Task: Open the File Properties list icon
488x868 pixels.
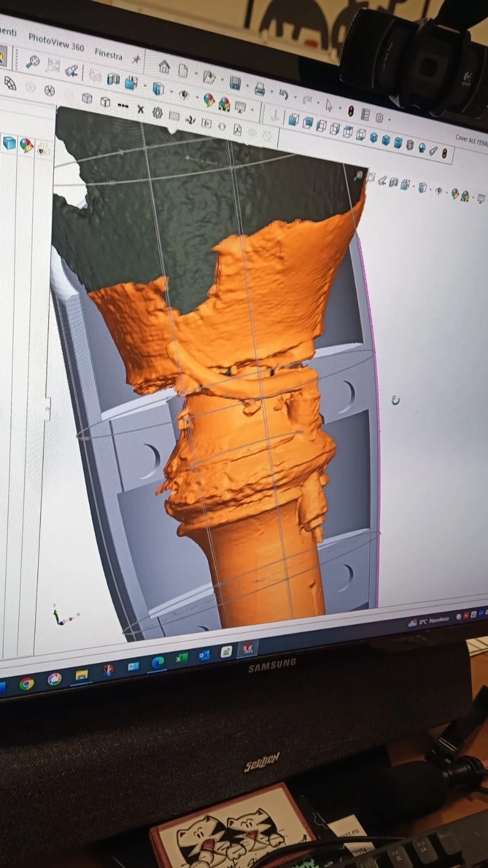Action: click(x=365, y=115)
